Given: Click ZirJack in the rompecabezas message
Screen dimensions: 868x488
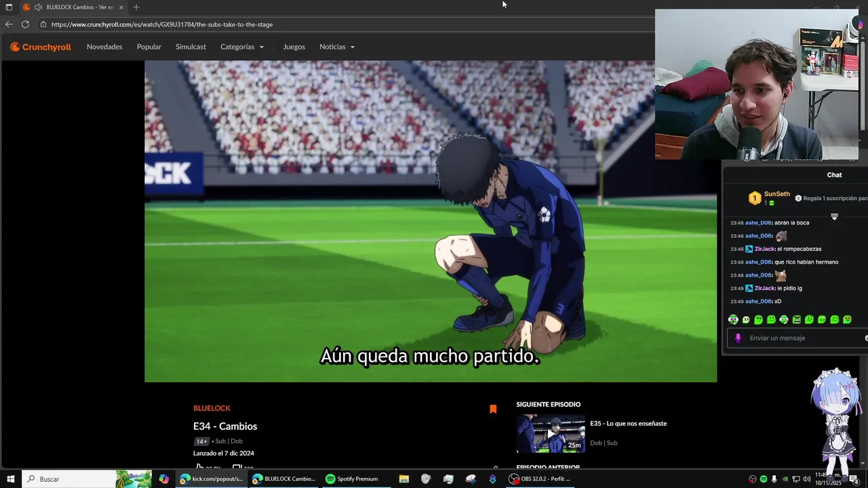Looking at the screenshot, I should click(764, 249).
